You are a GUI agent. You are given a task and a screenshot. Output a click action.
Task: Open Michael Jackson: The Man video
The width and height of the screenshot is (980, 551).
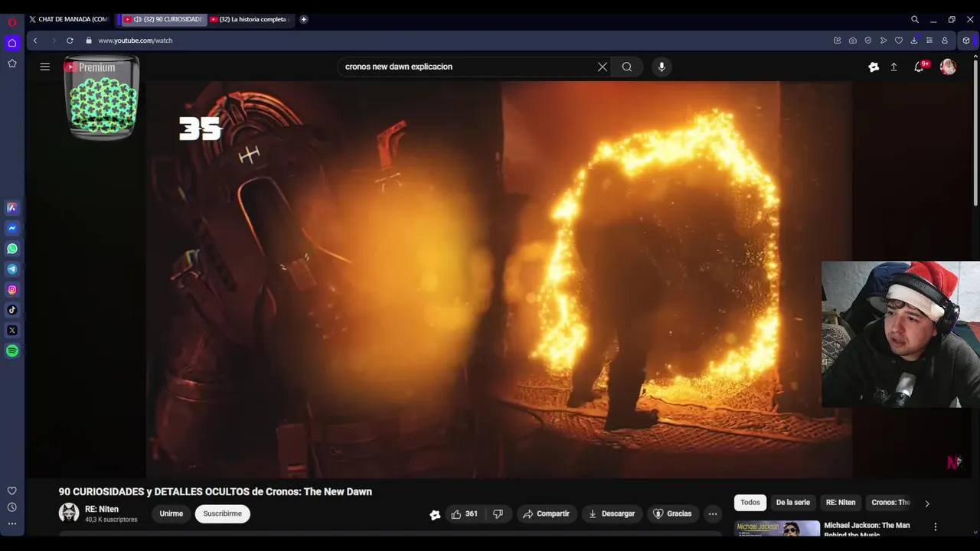(x=867, y=528)
